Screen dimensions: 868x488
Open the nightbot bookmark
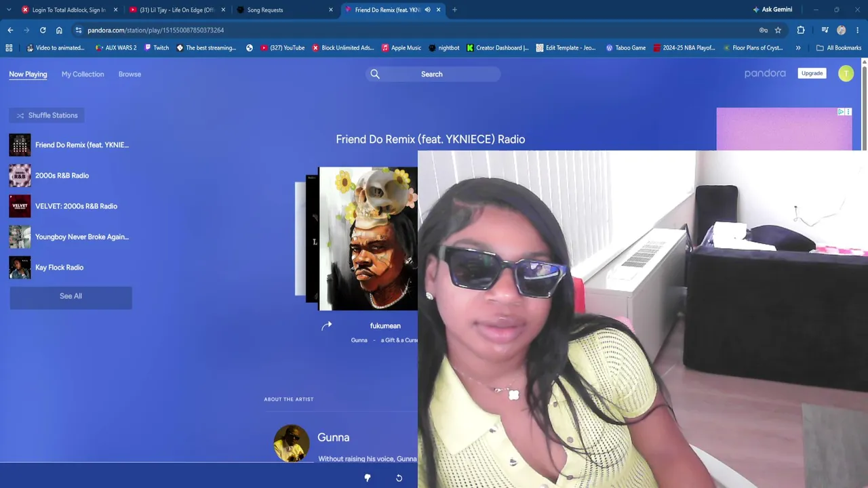(444, 47)
